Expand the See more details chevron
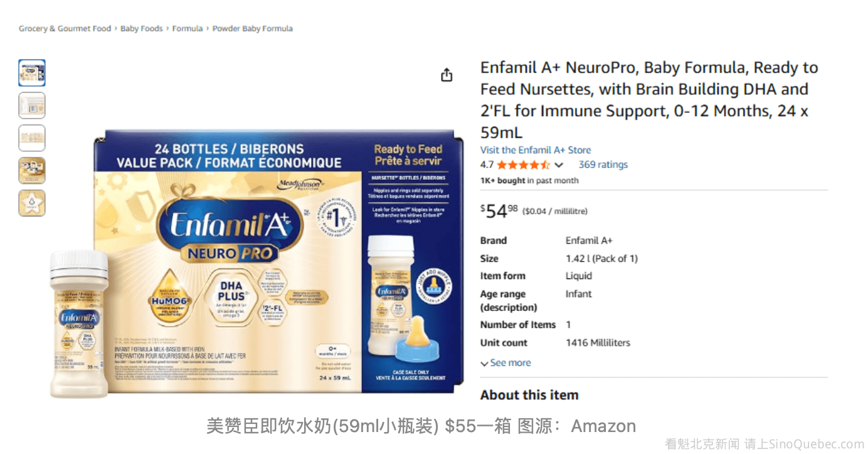This screenshot has width=868, height=454. (484, 363)
